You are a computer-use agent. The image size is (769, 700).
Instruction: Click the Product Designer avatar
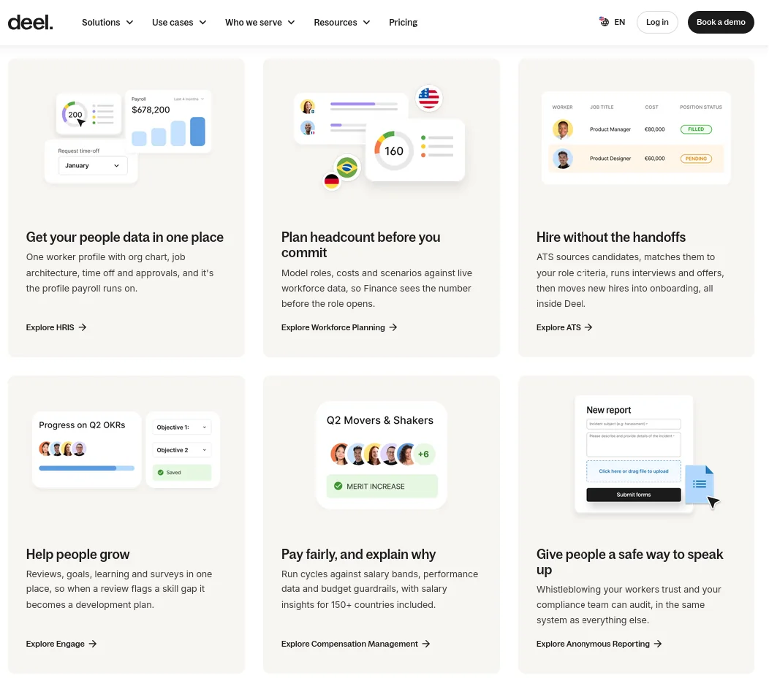coord(563,159)
